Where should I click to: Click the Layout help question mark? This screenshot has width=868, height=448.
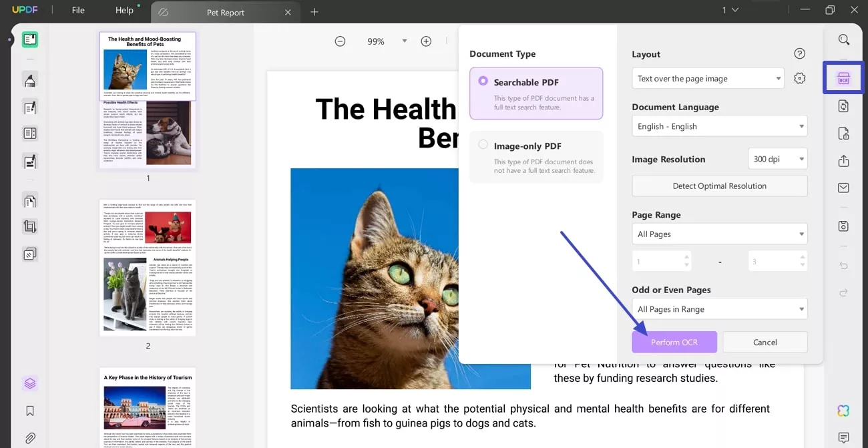tap(800, 54)
